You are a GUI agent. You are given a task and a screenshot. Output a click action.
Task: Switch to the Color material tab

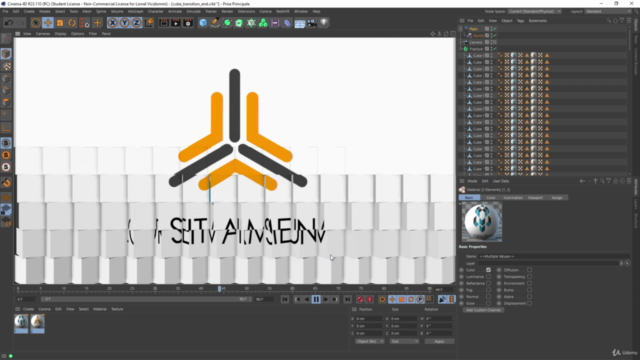pyautogui.click(x=491, y=198)
